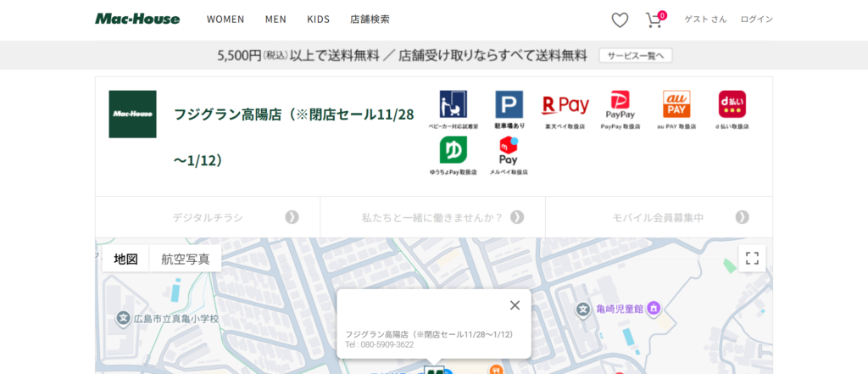Image resolution: width=868 pixels, height=374 pixels.
Task: Open 私たちと一緒に働きませんか？ section
Action: [432, 217]
